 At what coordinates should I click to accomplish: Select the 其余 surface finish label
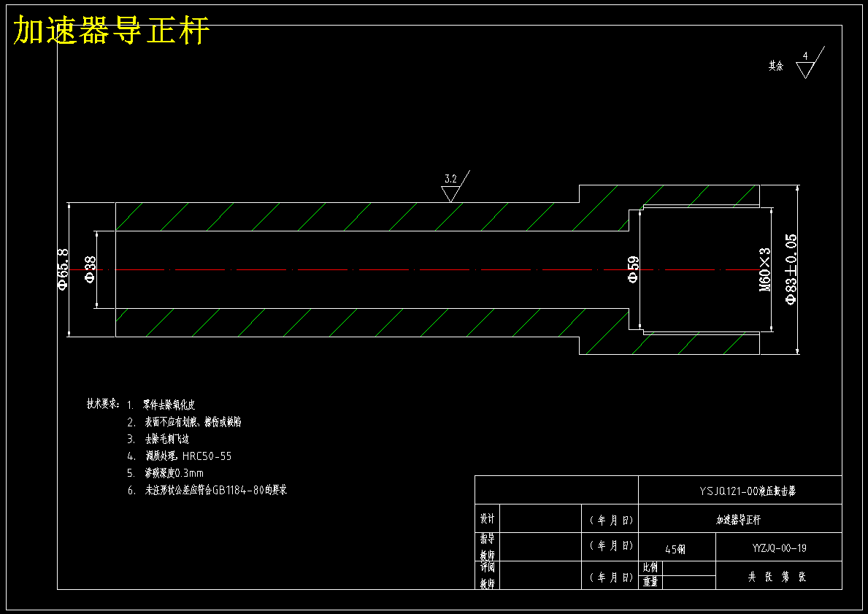[x=775, y=66]
